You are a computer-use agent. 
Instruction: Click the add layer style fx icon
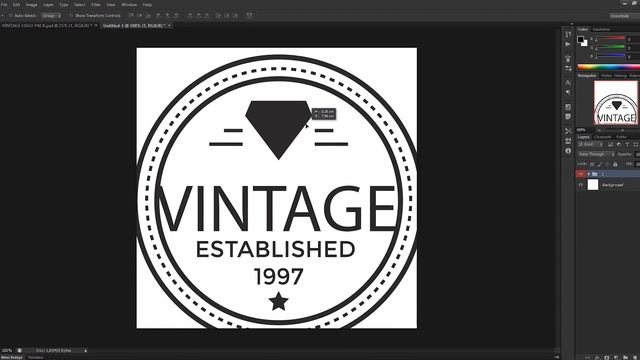(597, 358)
